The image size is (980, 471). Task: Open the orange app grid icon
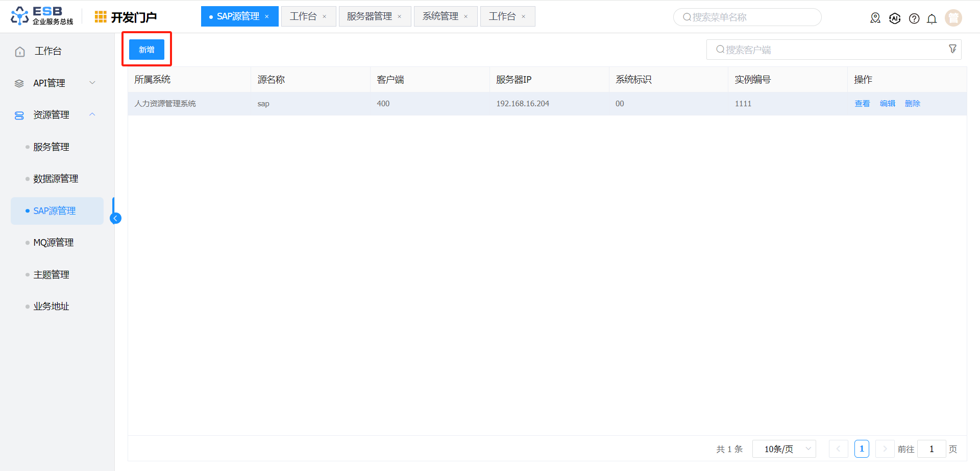point(101,17)
